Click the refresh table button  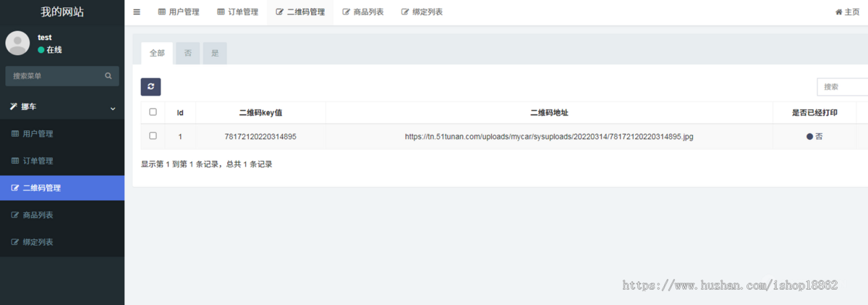coord(150,87)
